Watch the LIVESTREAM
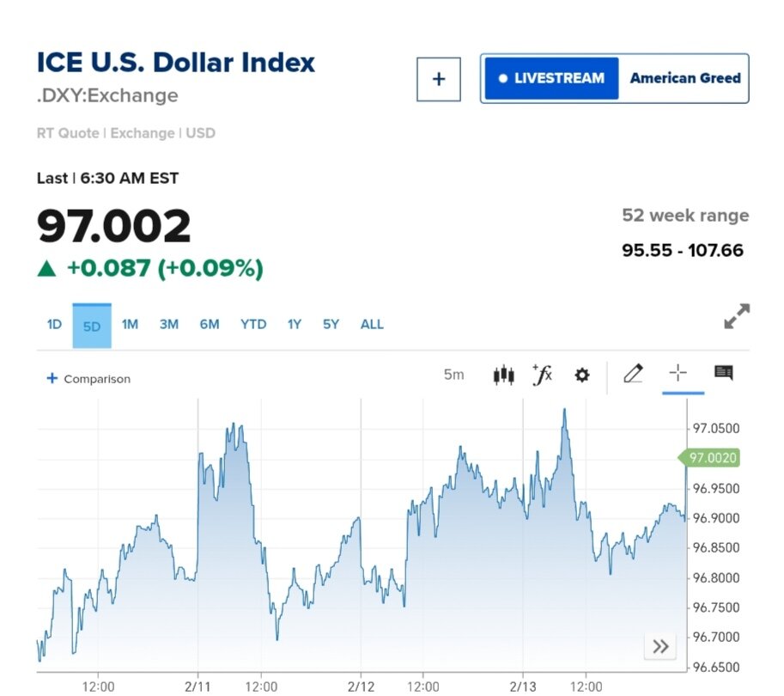784x696 pixels. click(551, 78)
